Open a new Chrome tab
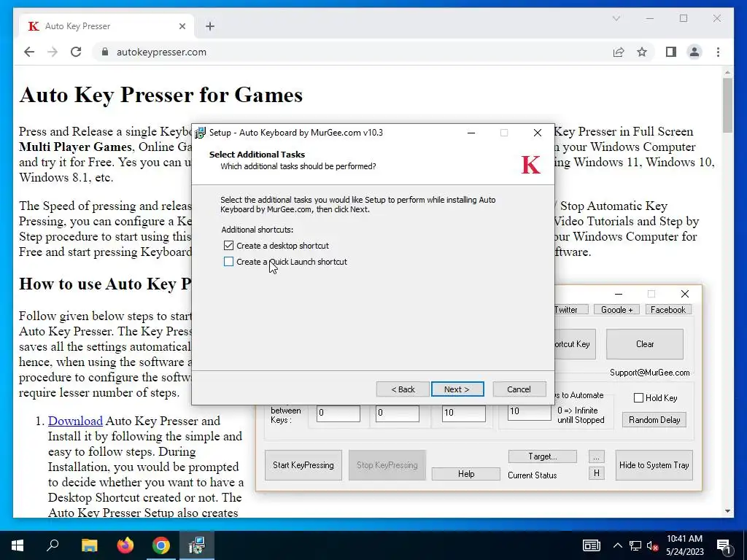Image resolution: width=747 pixels, height=560 pixels. (x=210, y=26)
